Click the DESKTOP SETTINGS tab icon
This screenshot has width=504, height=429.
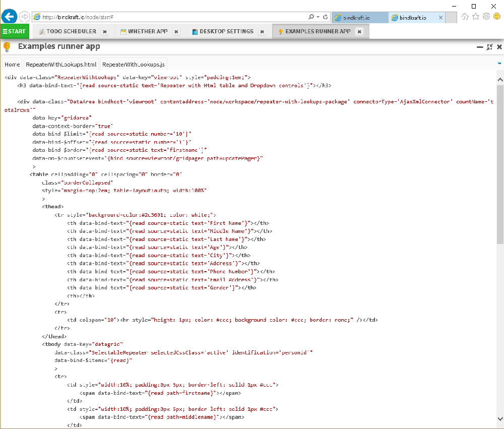pyautogui.click(x=195, y=32)
